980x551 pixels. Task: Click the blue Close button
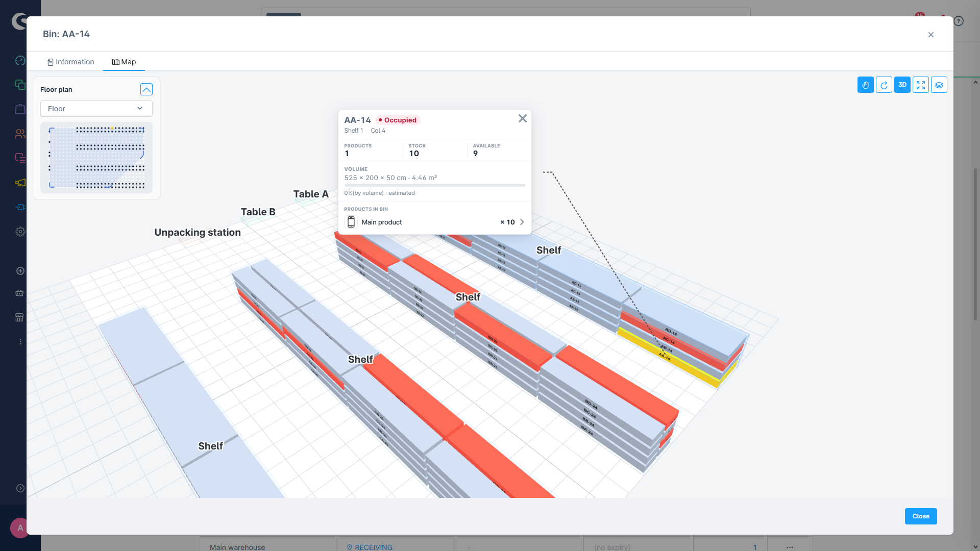click(x=921, y=516)
